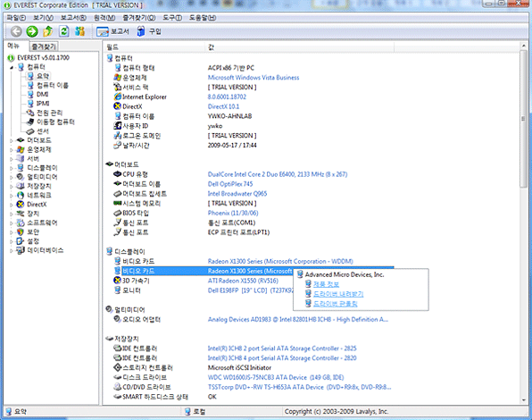Click the CD/DVD 드라이브 row icon
Screen dimensions: 532x420
point(118,387)
